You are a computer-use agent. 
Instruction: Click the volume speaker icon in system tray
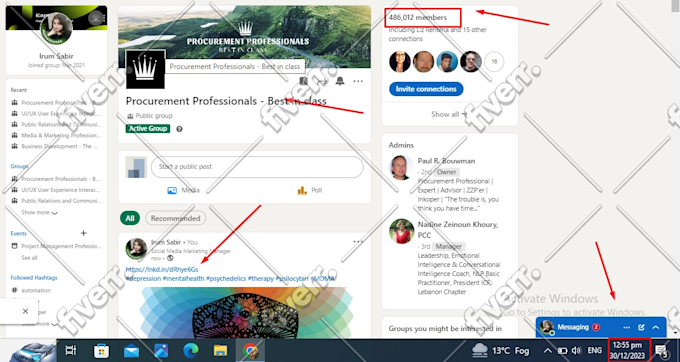point(576,351)
